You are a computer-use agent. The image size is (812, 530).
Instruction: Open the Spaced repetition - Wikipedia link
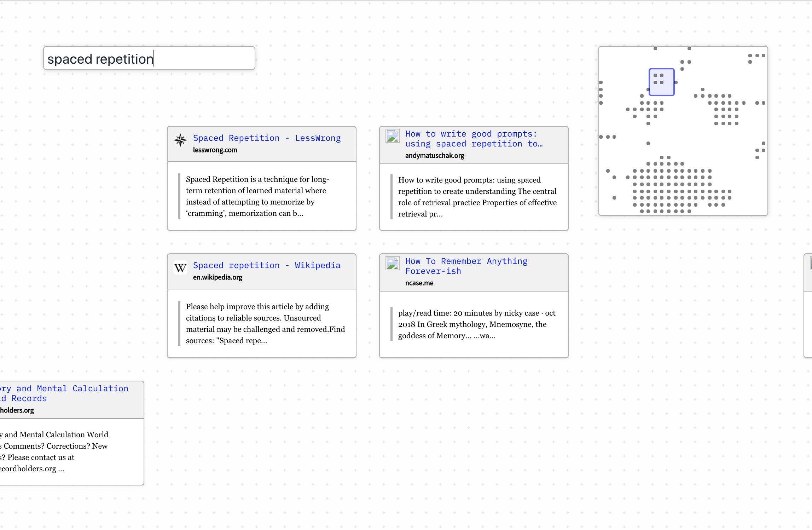point(267,265)
